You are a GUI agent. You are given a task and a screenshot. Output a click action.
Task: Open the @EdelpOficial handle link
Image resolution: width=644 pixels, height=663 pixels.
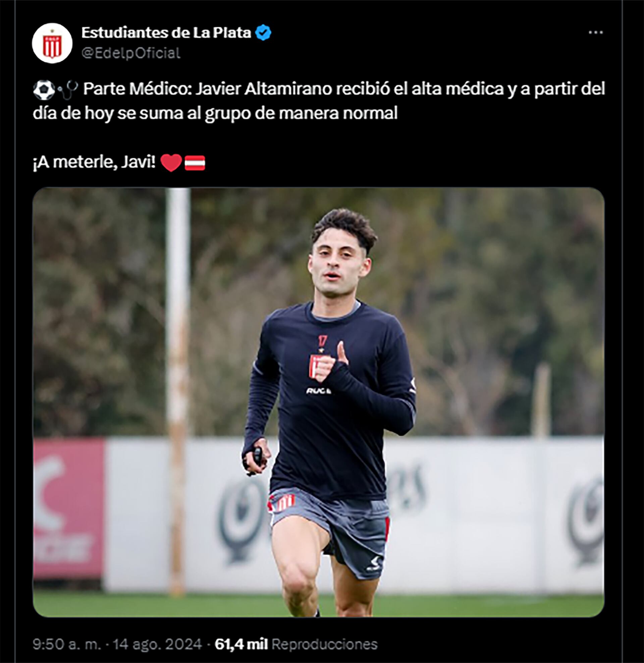131,53
